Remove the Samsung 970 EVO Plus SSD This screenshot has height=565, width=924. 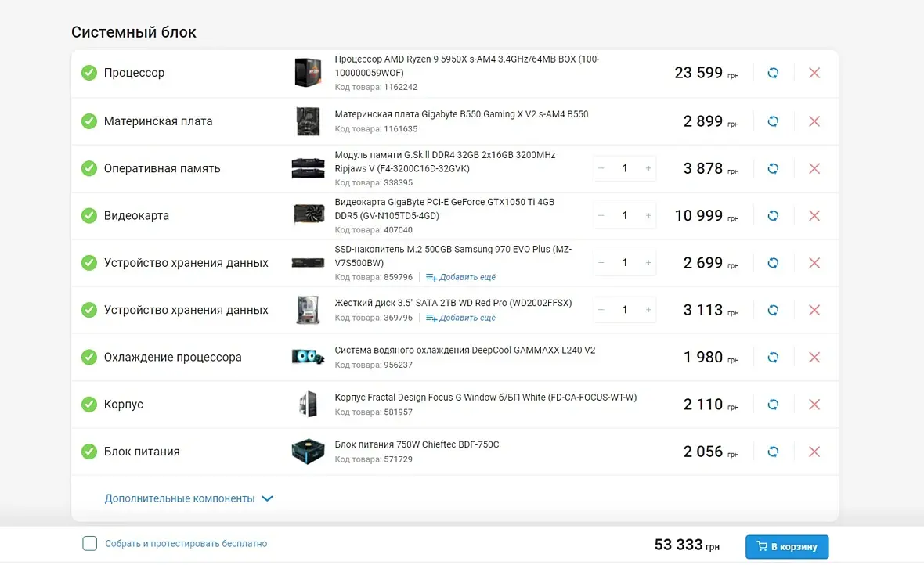click(x=814, y=263)
